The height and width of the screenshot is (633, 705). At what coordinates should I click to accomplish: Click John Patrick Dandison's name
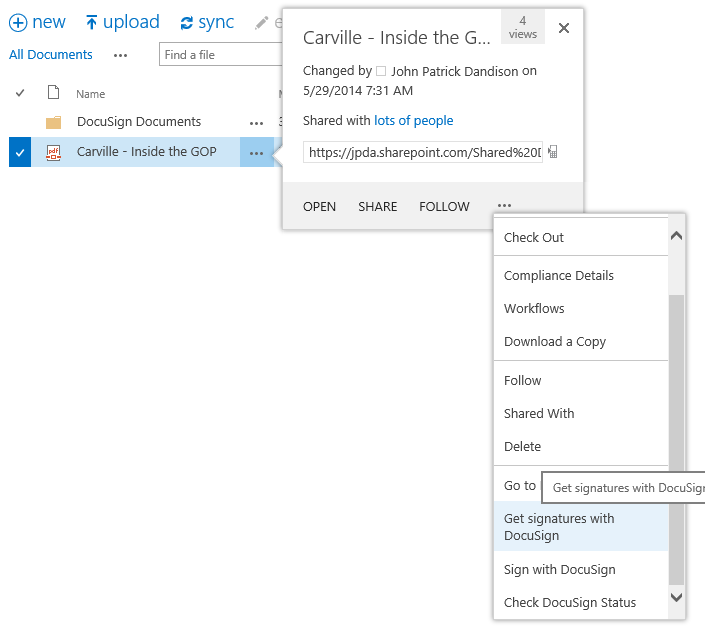click(x=455, y=71)
